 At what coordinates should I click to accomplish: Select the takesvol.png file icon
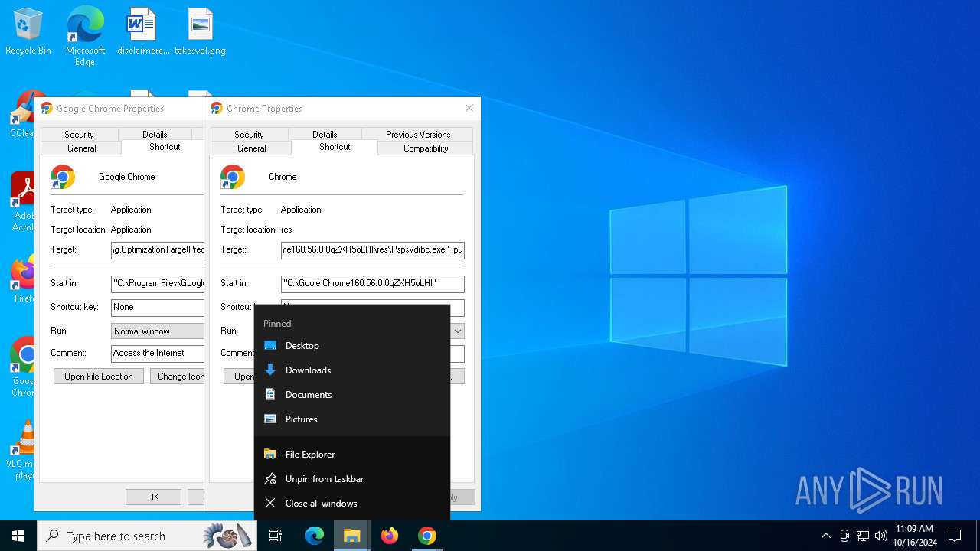(200, 32)
